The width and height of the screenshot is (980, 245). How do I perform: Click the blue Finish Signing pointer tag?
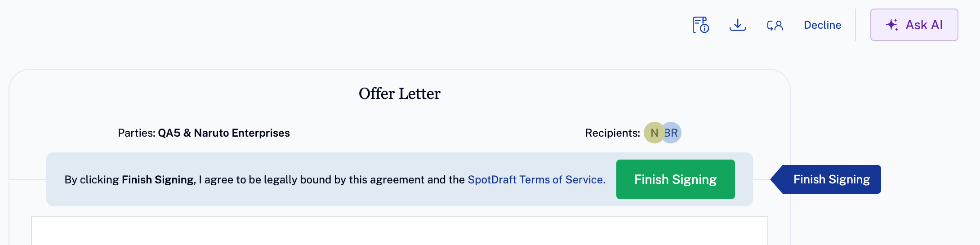pos(831,179)
